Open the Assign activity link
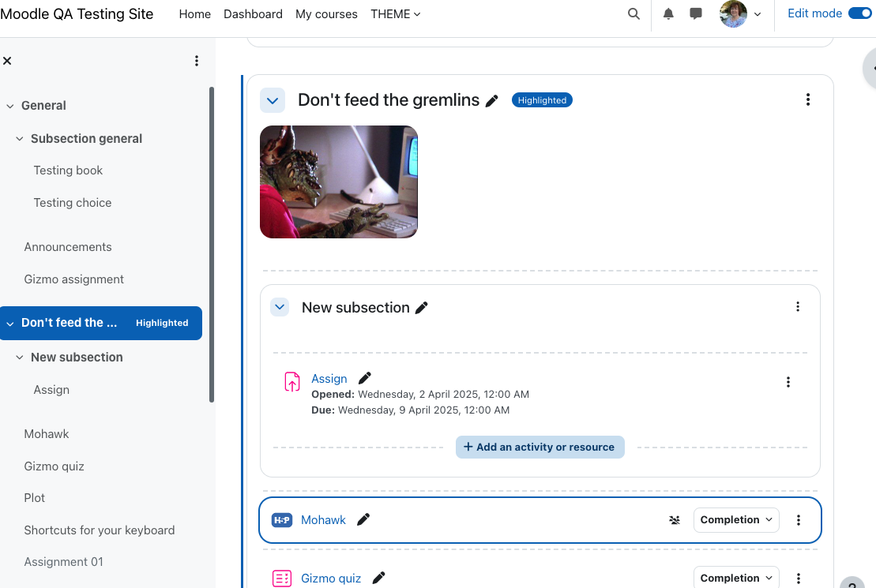876x588 pixels. point(329,379)
